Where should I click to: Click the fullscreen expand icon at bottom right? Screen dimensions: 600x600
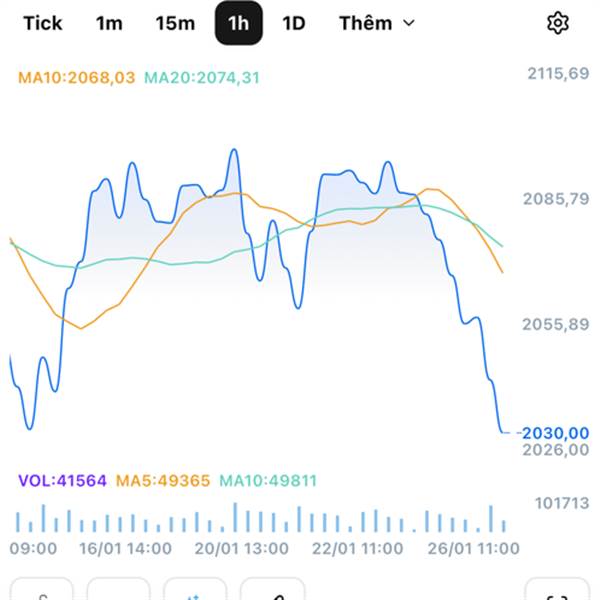click(557, 592)
